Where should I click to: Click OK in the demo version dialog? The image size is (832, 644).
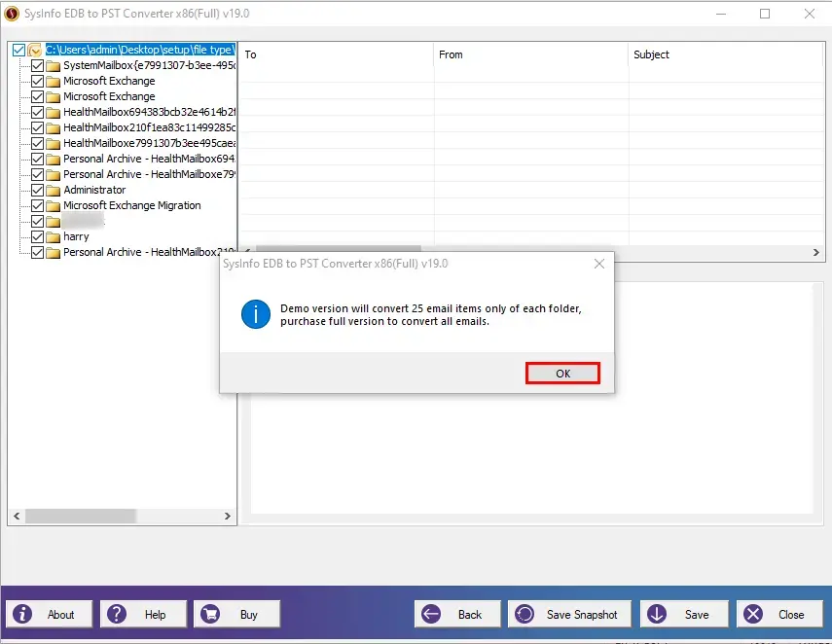click(562, 374)
